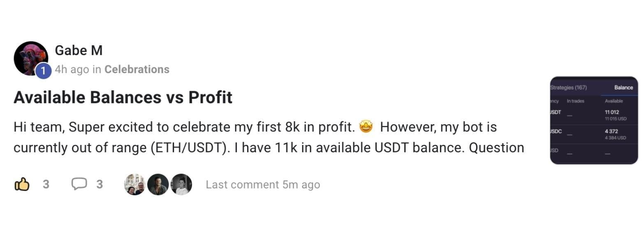This screenshot has height=243, width=644.
Task: Jump to last comment 5m ago
Action: pyautogui.click(x=263, y=185)
